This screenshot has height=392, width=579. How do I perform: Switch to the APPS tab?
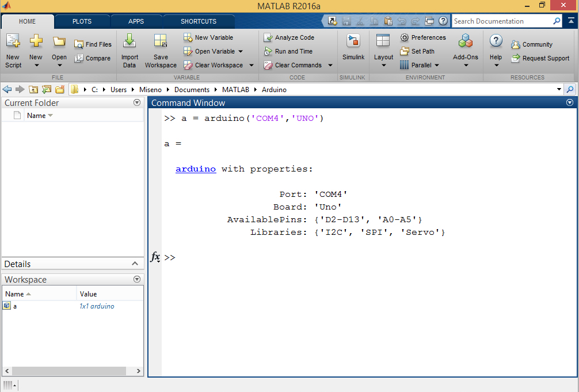(136, 21)
